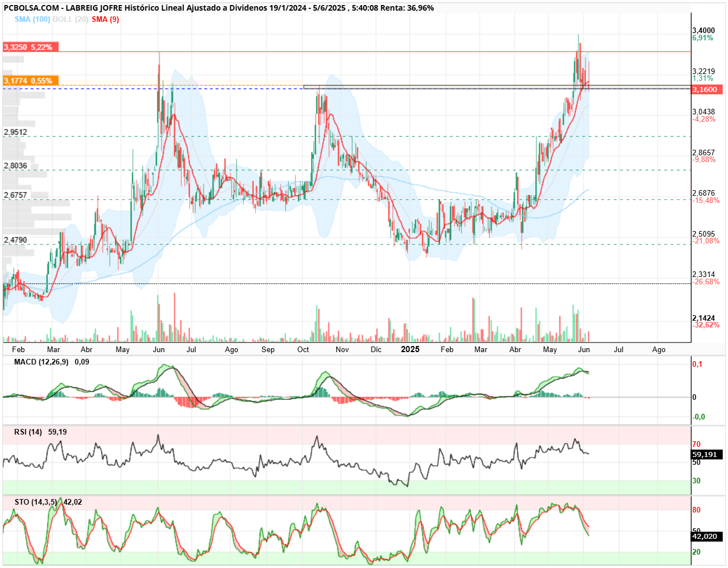This screenshot has width=728, height=568.
Task: Click the stochastic 20 level label
Action: coord(697,552)
